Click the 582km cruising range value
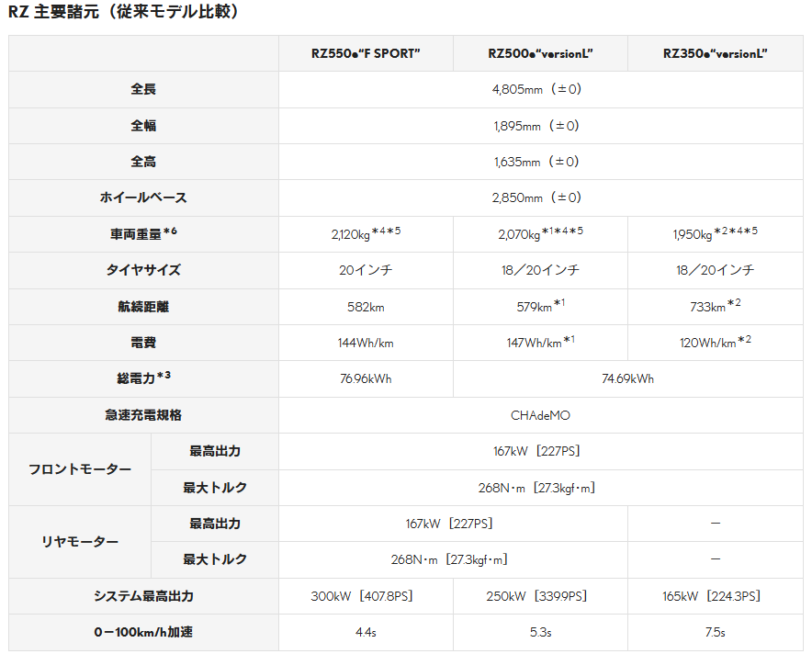Image resolution: width=812 pixels, height=654 pixels. [366, 307]
